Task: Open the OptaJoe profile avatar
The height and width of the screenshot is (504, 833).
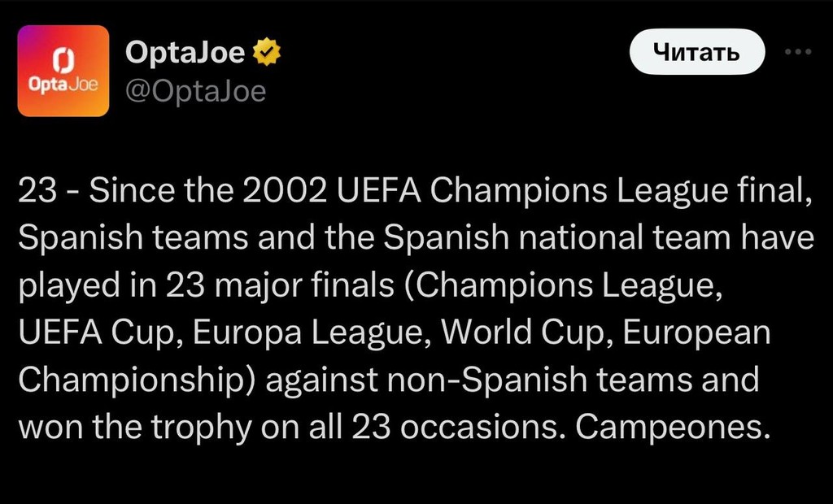Action: 63,71
